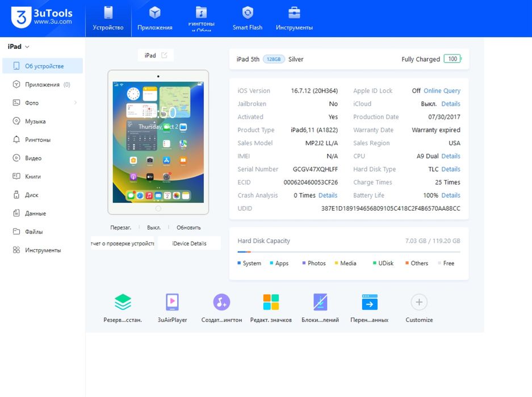Open Инструменты in the sidebar
532x397 pixels.
[x=43, y=250]
